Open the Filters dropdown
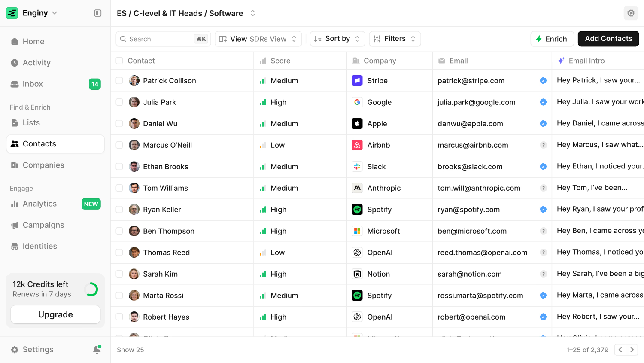 pyautogui.click(x=395, y=39)
